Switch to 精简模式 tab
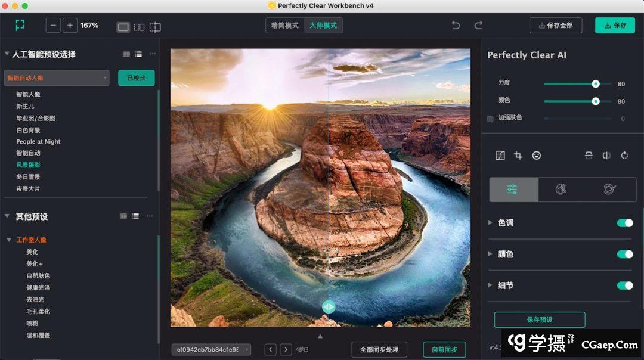Viewport: 644px width, 360px height. [284, 26]
